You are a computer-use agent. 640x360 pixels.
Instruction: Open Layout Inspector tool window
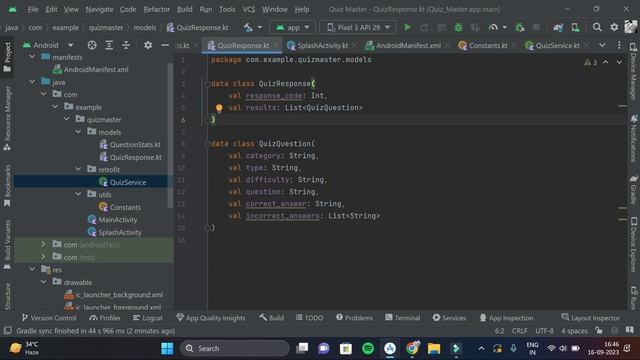[x=590, y=318]
